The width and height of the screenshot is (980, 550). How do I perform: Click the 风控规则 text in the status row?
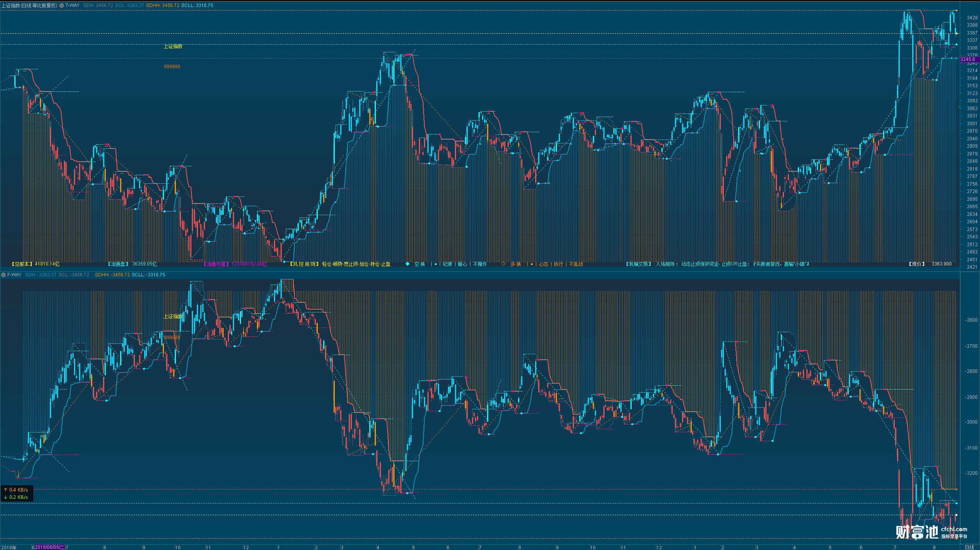(304, 264)
